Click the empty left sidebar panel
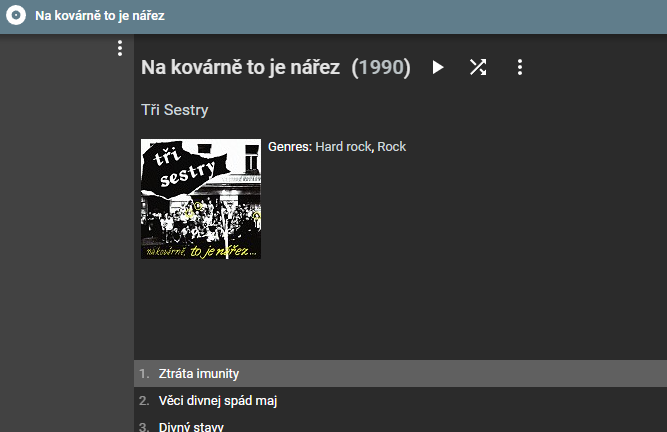This screenshot has height=432, width=667. pos(66,240)
